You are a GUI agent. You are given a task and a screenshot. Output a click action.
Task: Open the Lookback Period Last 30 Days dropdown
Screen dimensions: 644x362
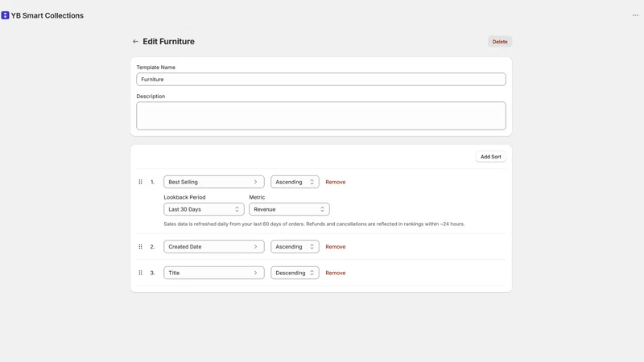click(x=204, y=209)
